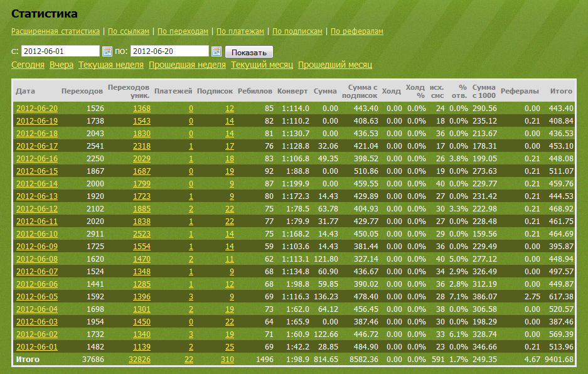This screenshot has width=588, height=374.
Task: Open По рефералам statistics
Action: [357, 31]
